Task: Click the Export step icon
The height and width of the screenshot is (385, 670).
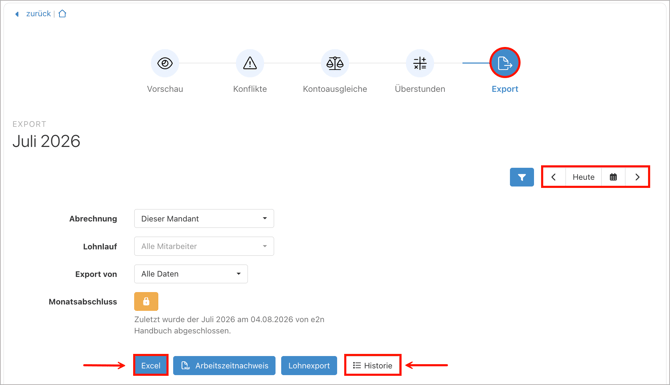Action: (x=505, y=63)
